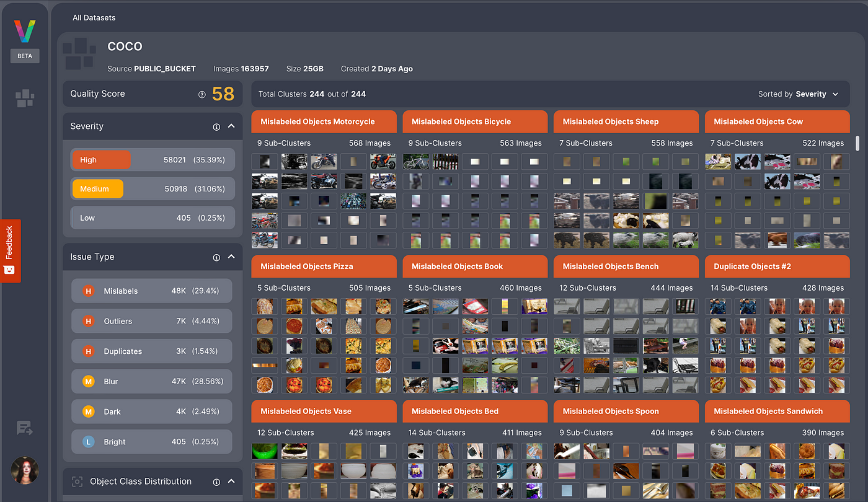868x502 pixels.
Task: Click the H badge next to Mislabels
Action: click(88, 291)
